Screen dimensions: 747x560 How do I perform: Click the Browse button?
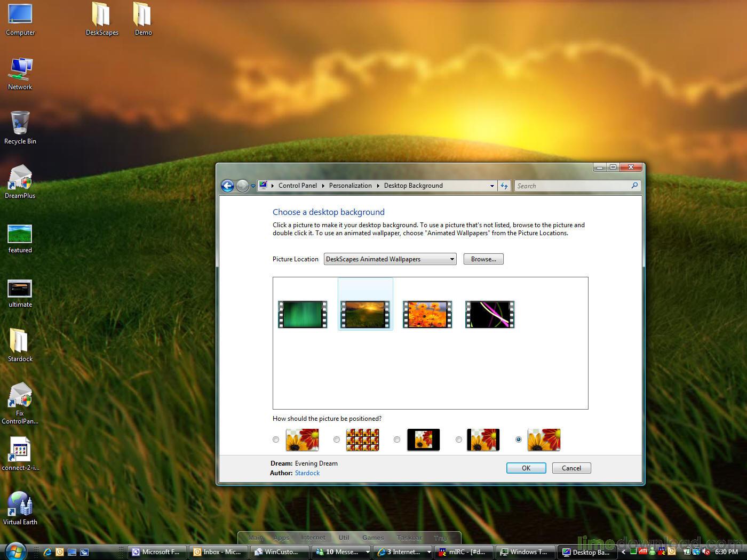(x=483, y=259)
